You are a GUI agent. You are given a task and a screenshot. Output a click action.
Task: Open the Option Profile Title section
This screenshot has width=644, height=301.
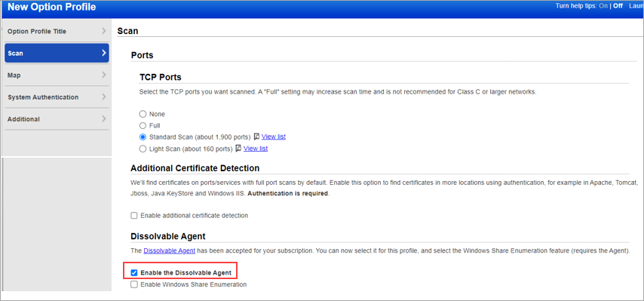point(57,31)
